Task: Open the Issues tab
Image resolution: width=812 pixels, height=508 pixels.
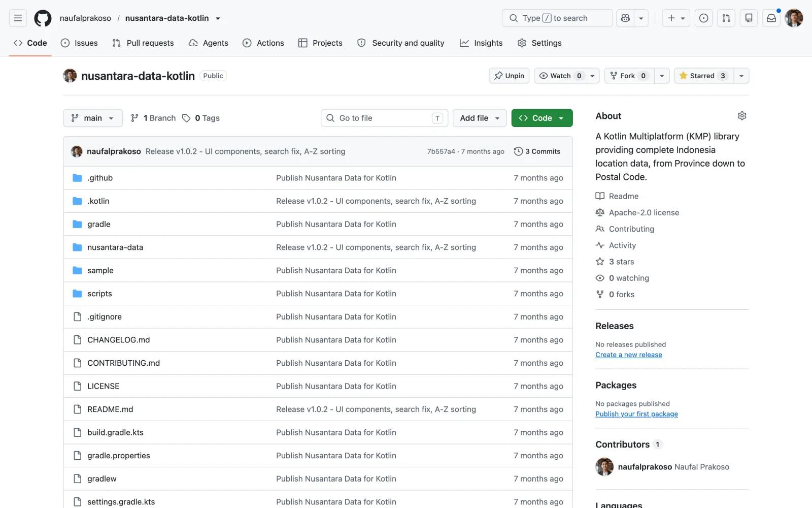Action: (x=79, y=43)
